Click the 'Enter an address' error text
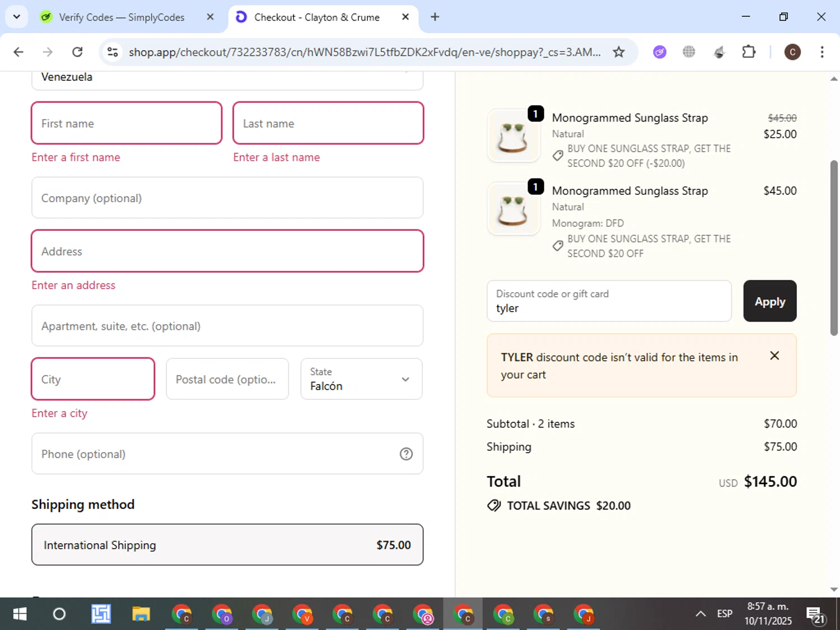This screenshot has width=840, height=630. (73, 285)
